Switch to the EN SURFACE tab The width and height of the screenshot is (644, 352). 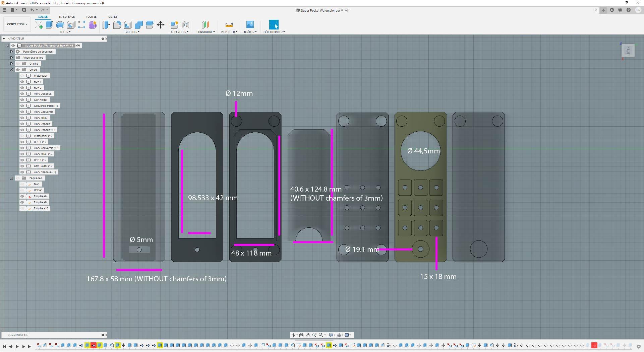tap(67, 16)
